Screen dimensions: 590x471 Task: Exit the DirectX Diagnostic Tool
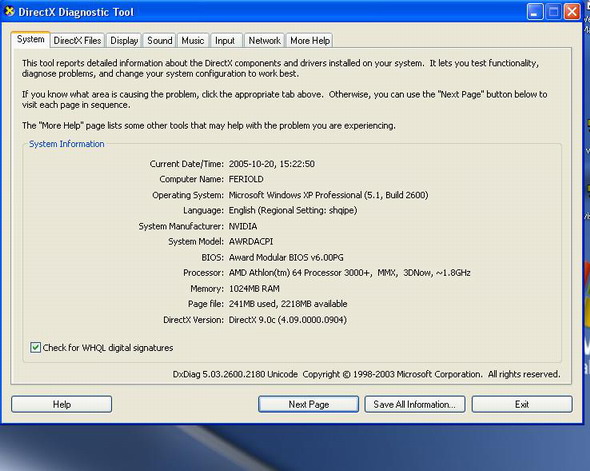pos(522,404)
